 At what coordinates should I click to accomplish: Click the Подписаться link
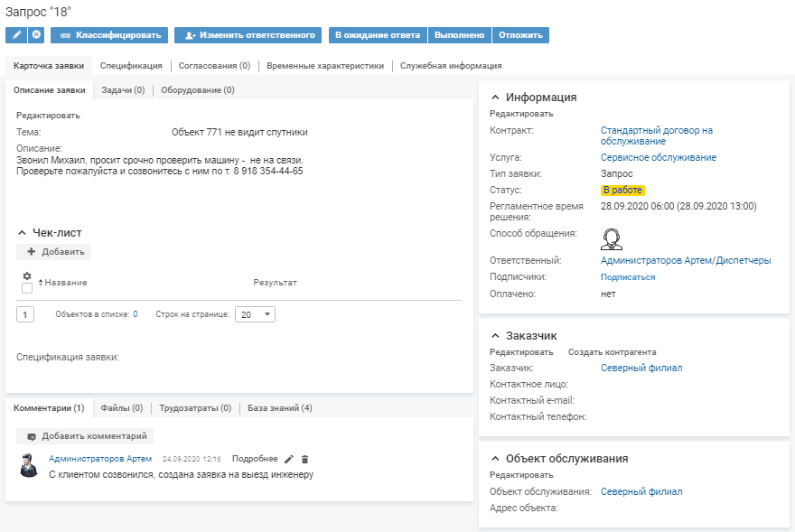point(628,277)
